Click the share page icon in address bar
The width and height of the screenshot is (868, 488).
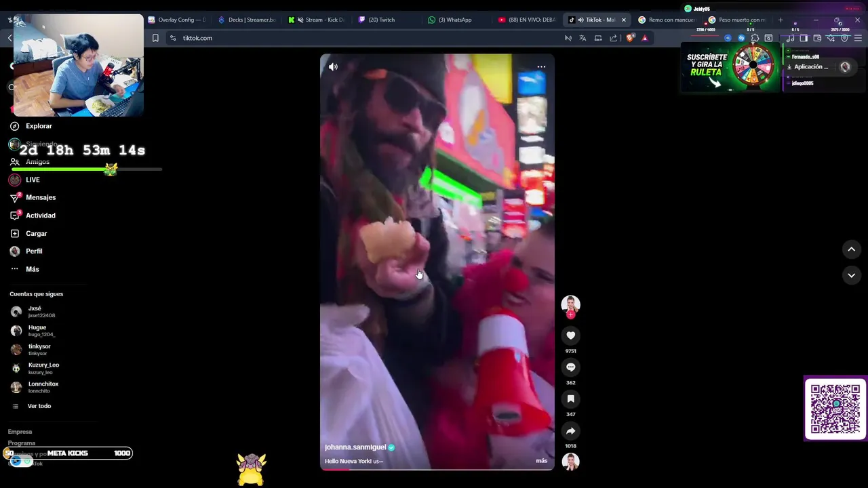613,38
